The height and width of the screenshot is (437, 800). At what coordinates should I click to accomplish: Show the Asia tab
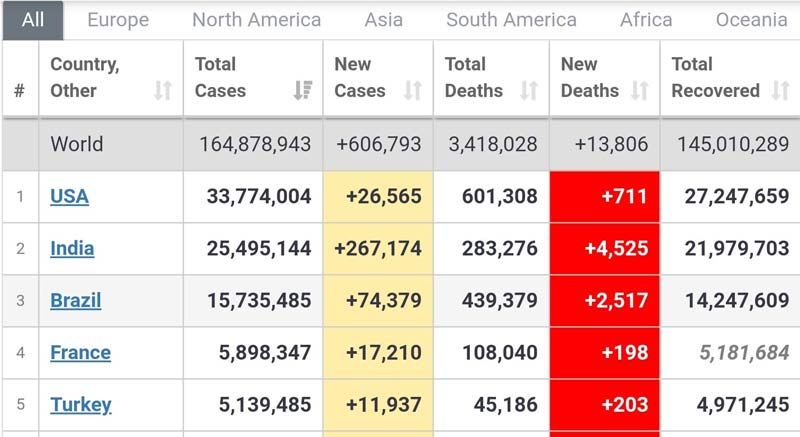click(x=384, y=20)
